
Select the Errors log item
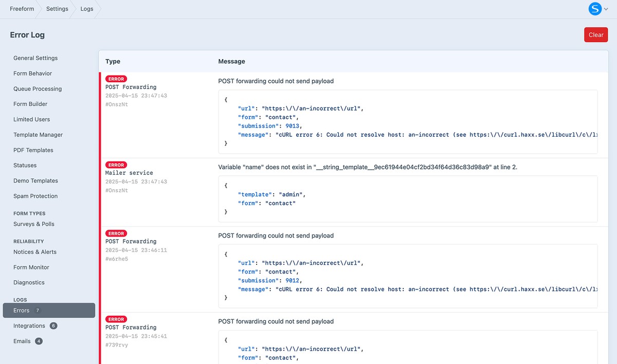pos(49,311)
